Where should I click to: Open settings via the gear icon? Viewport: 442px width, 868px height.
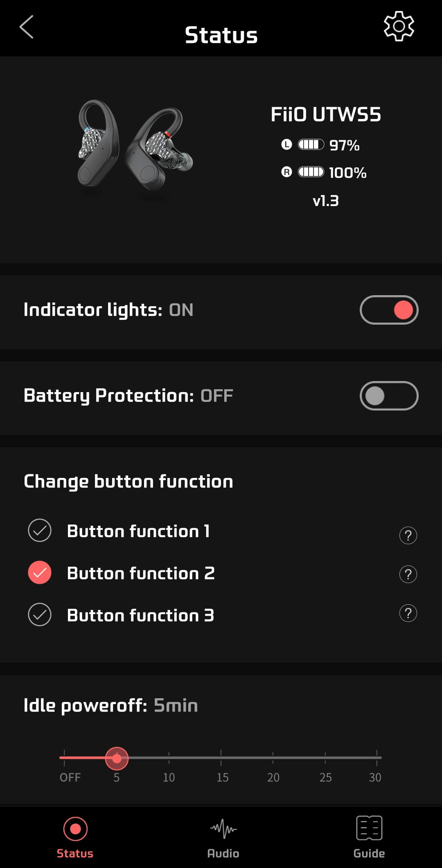(399, 26)
